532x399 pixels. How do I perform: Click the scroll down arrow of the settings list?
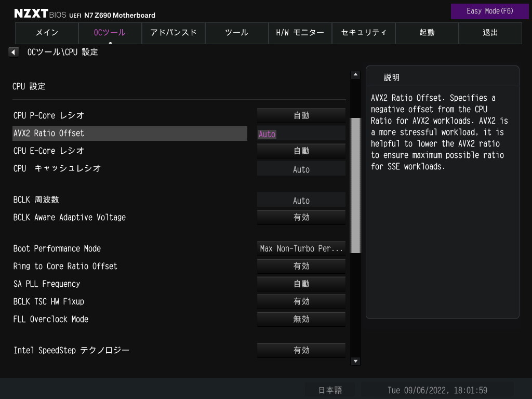pyautogui.click(x=355, y=361)
